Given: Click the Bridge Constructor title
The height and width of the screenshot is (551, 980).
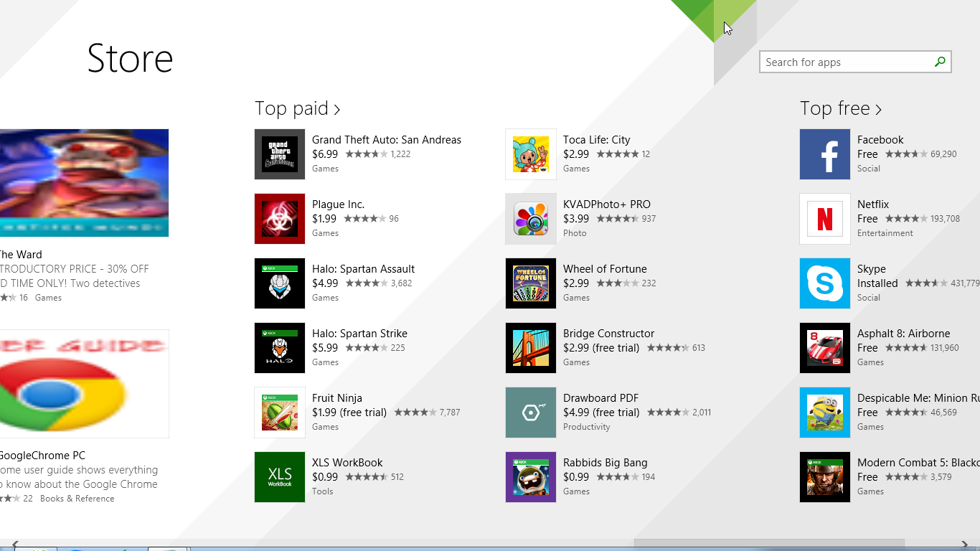Looking at the screenshot, I should (x=609, y=334).
